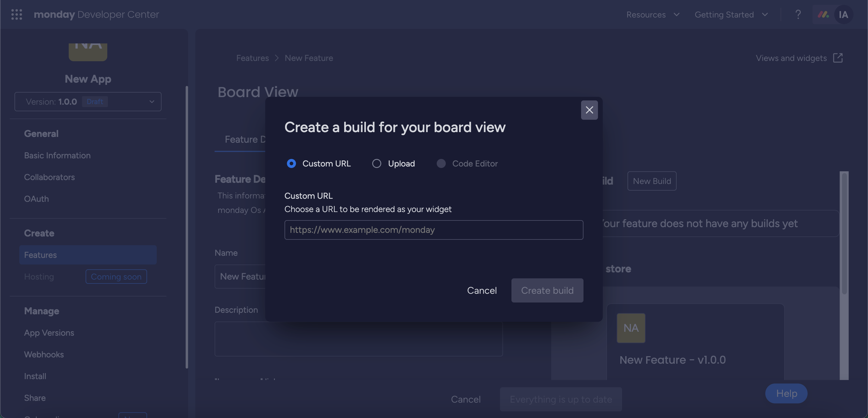
Task: Click Cancel in the build dialog
Action: pos(482,290)
